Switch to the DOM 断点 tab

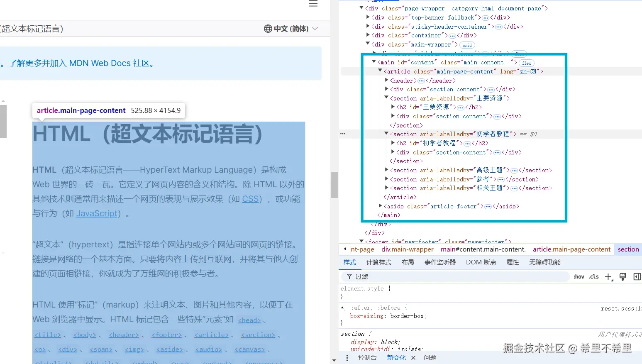[x=481, y=262]
